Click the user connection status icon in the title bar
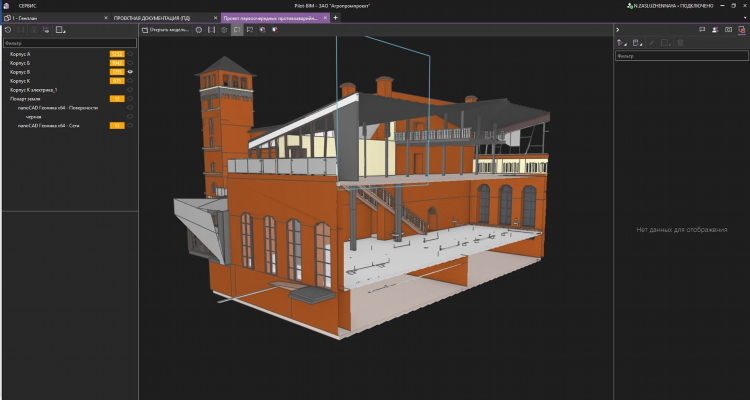The width and height of the screenshot is (750, 400). [630, 6]
